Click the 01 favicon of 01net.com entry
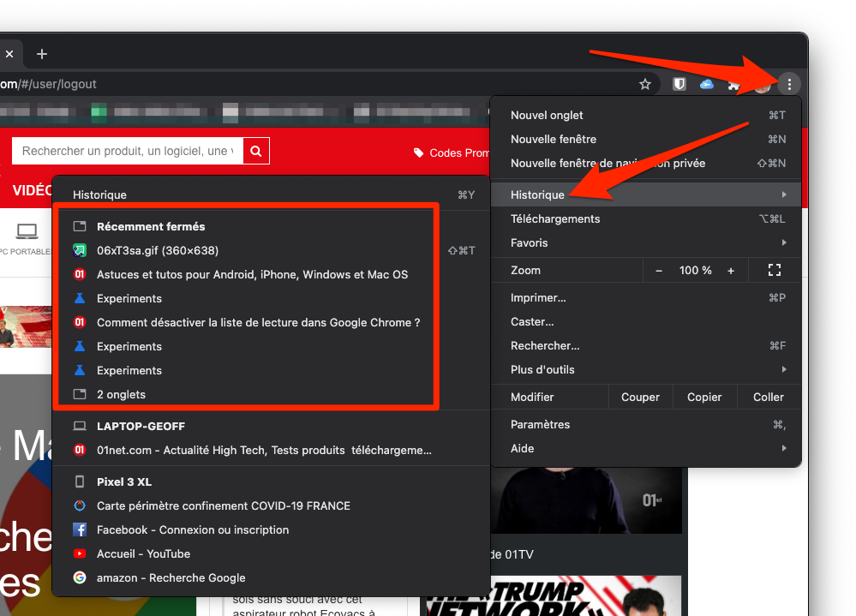 80,450
